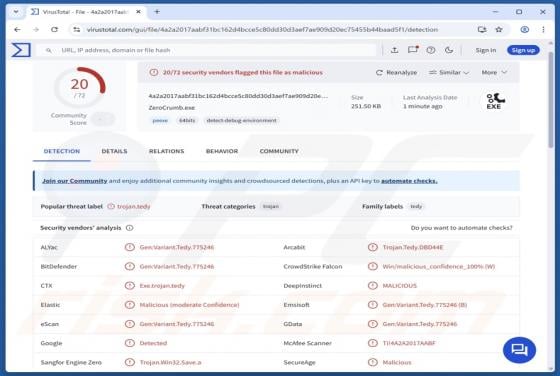This screenshot has width=560, height=376.
Task: Bookmark this page with star icon
Action: [499, 30]
